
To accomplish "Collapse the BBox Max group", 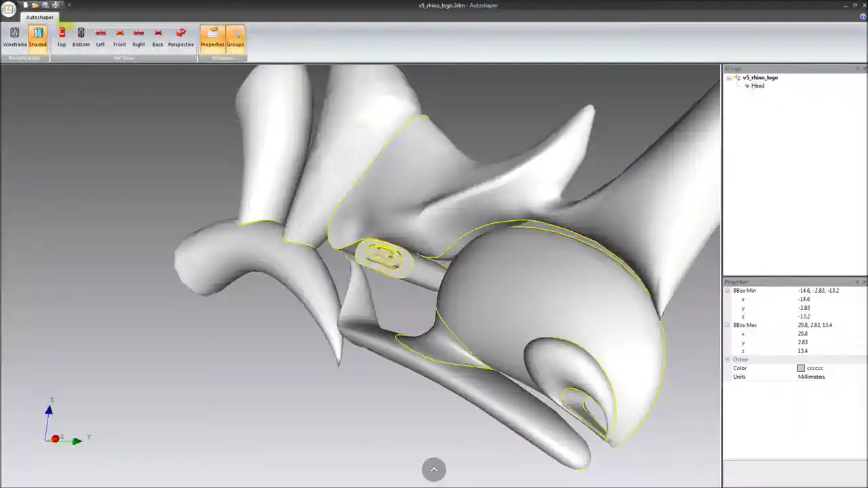I will point(726,325).
